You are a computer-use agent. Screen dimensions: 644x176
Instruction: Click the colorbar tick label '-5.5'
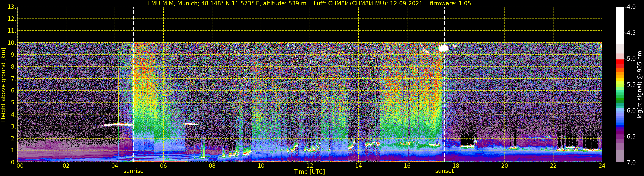click(x=630, y=85)
